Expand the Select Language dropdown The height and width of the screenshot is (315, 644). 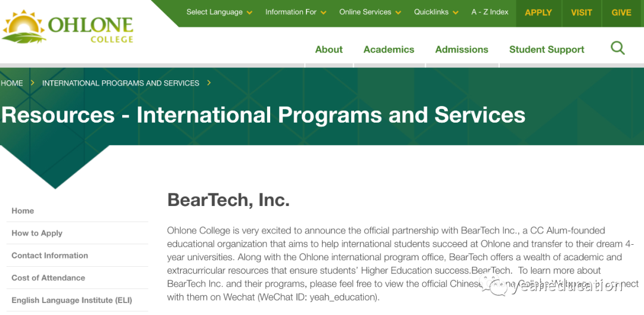(219, 13)
